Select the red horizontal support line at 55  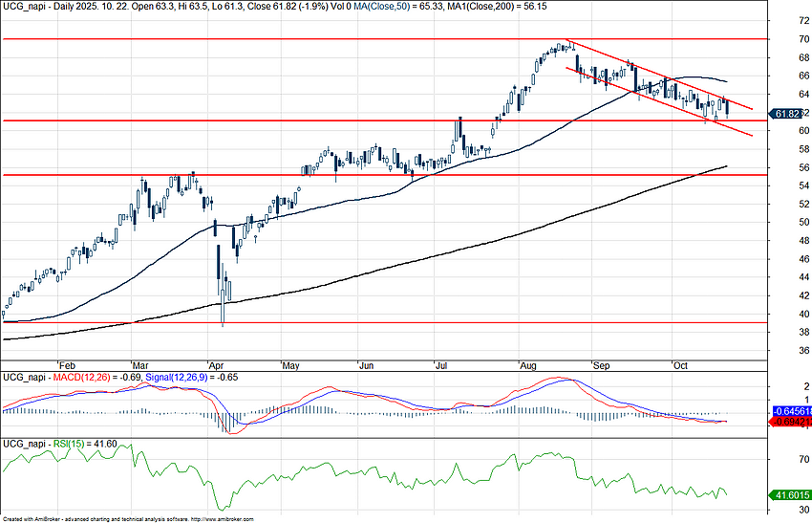(x=287, y=175)
